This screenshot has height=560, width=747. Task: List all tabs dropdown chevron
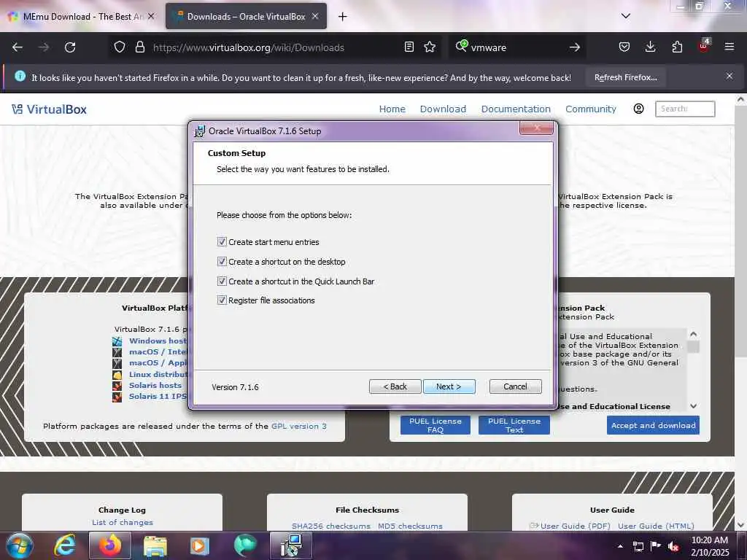pyautogui.click(x=625, y=16)
